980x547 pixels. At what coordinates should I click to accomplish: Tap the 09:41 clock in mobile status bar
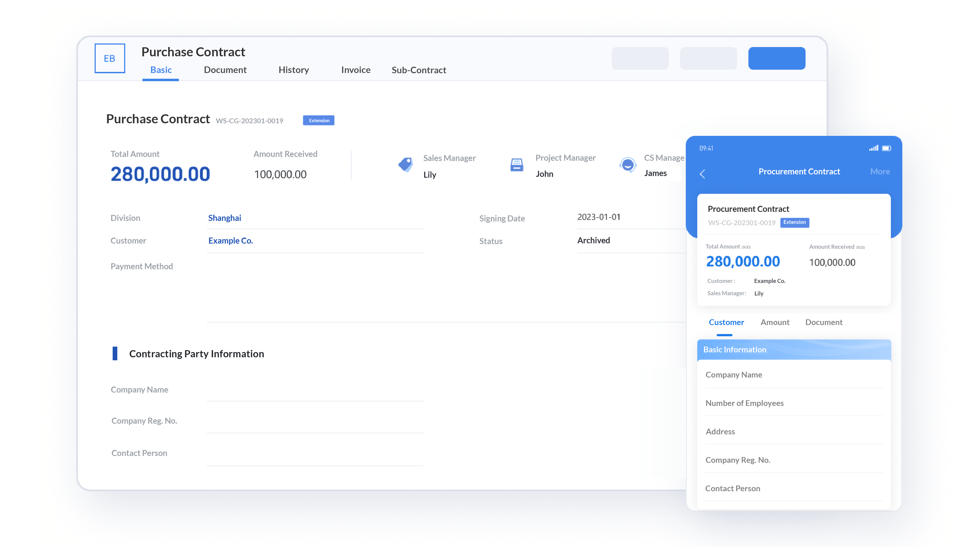coord(706,148)
